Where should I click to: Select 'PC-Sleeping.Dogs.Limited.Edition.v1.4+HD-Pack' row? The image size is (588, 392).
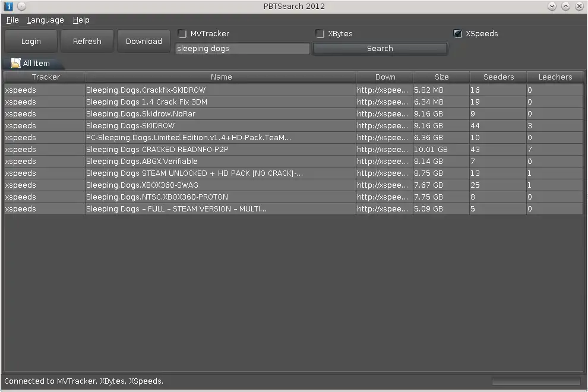[293, 138]
